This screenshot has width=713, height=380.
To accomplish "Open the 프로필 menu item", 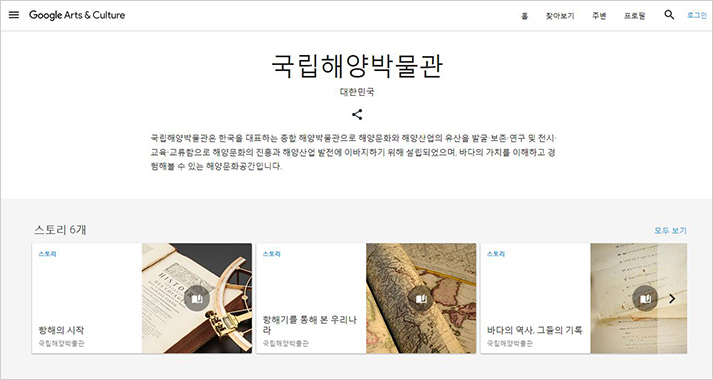I will [x=634, y=16].
